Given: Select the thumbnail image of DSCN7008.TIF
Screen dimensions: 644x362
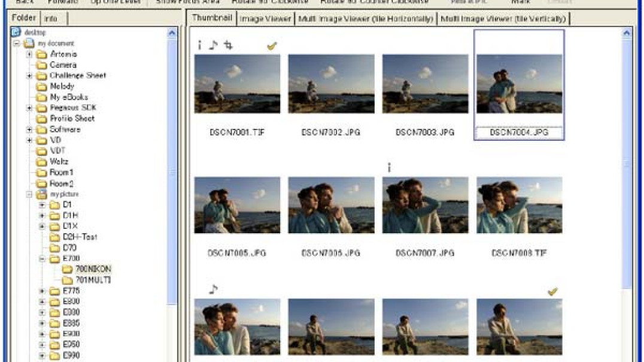Looking at the screenshot, I should click(x=520, y=205).
